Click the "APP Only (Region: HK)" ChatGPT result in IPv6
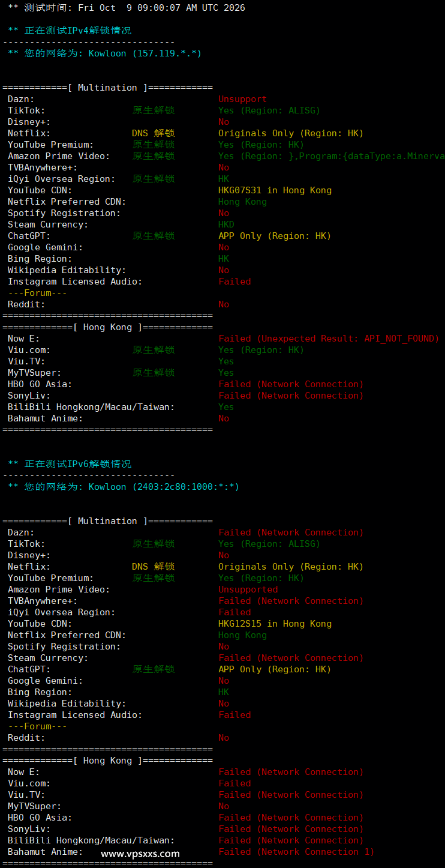The height and width of the screenshot is (868, 445). click(x=275, y=669)
